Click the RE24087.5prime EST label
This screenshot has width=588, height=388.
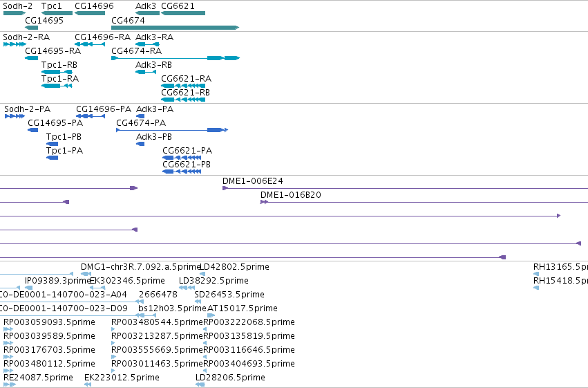tap(38, 378)
